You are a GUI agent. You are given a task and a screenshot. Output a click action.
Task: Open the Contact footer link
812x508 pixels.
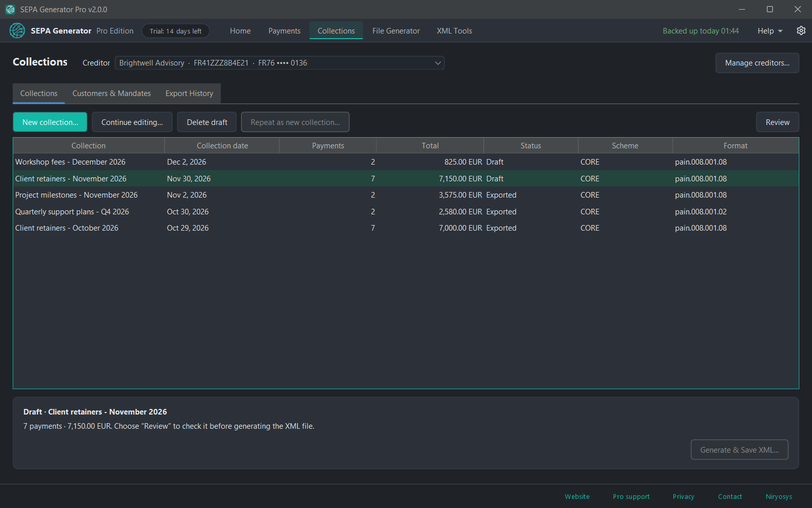coord(730,496)
